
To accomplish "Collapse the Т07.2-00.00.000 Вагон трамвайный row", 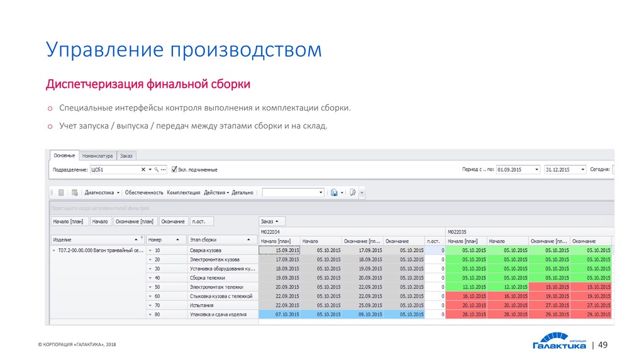I will (53, 250).
